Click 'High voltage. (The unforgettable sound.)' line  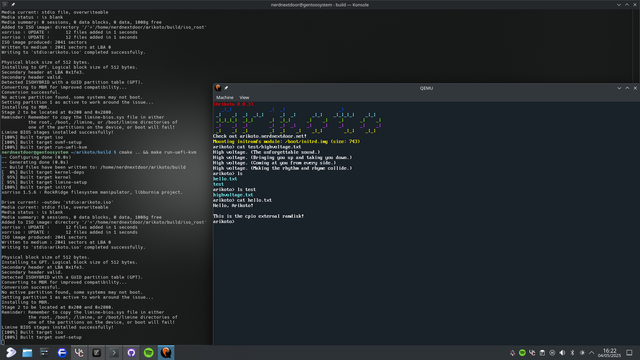267,152
